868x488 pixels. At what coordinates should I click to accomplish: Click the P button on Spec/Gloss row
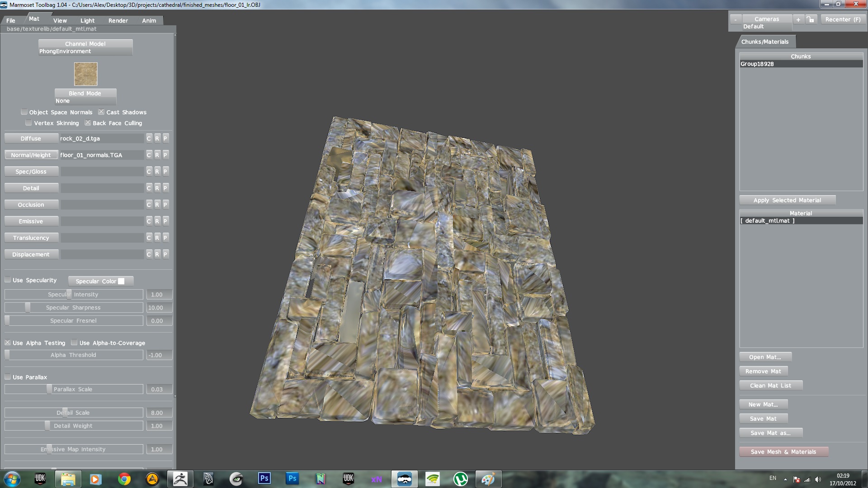click(x=165, y=171)
